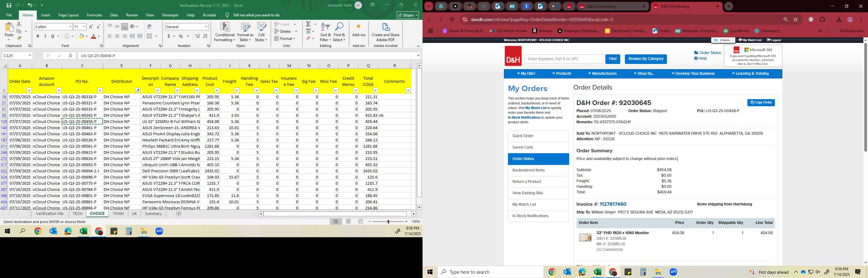Open the Name Box dropdown arrow

coord(30,56)
